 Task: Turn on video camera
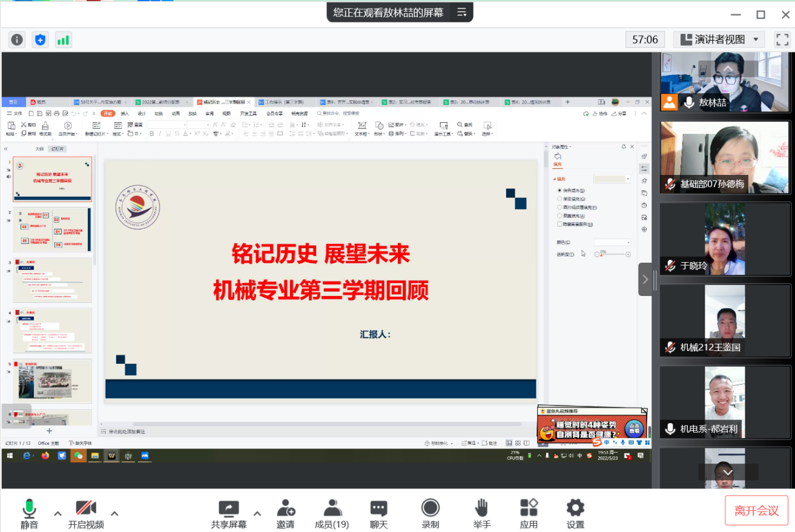coord(85,508)
